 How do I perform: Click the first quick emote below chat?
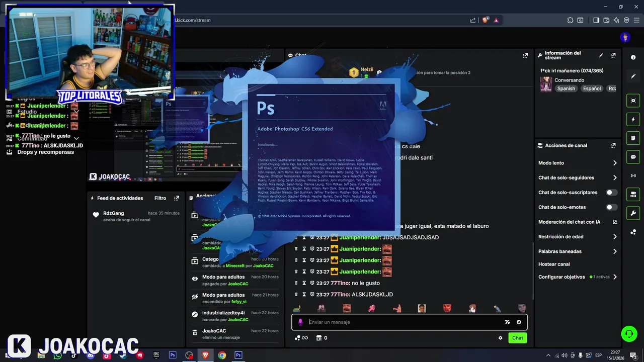coord(296,308)
